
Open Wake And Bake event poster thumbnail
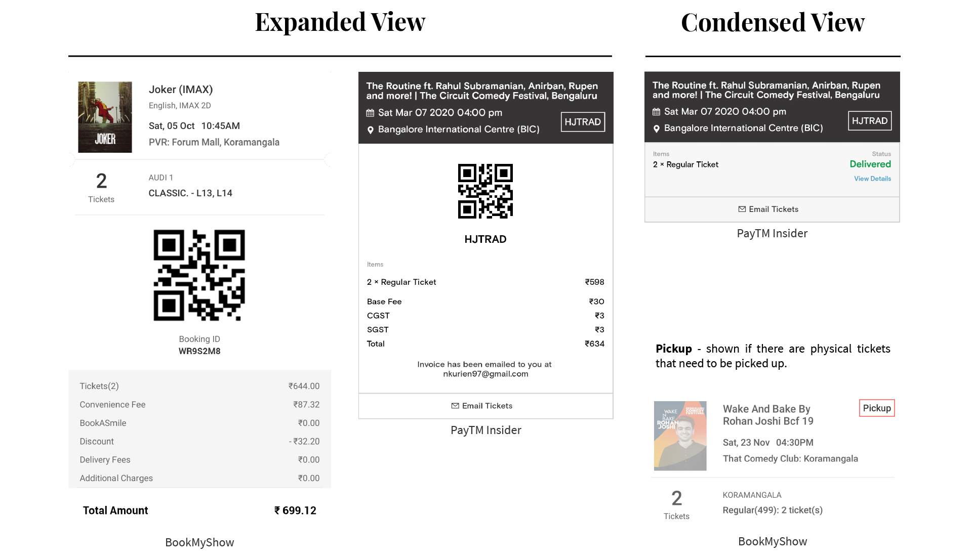click(680, 436)
